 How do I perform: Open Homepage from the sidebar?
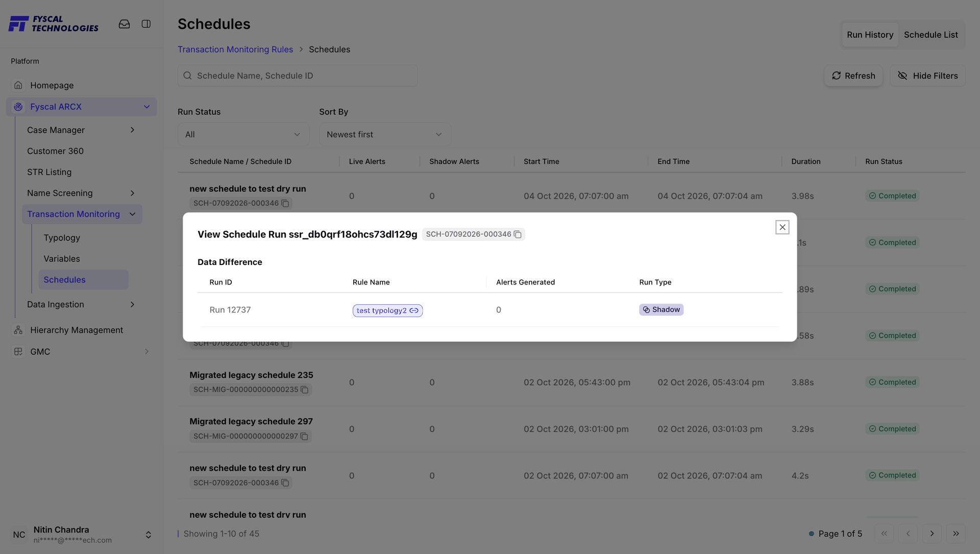pos(52,85)
